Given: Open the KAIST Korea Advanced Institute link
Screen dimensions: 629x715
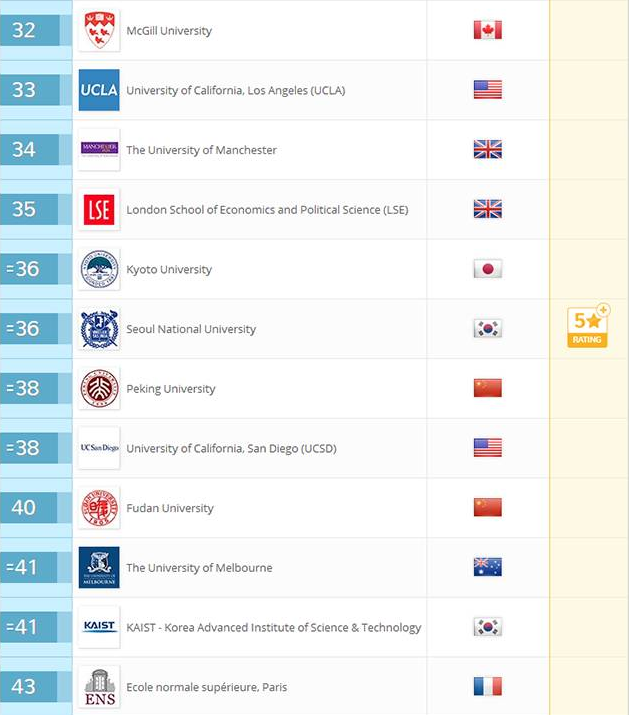Looking at the screenshot, I should click(x=274, y=627).
